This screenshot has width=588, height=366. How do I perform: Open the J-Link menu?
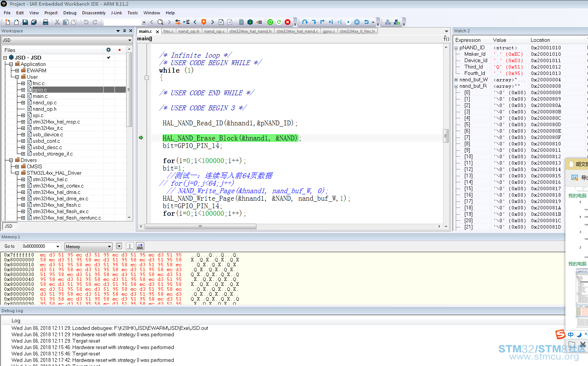(x=116, y=13)
